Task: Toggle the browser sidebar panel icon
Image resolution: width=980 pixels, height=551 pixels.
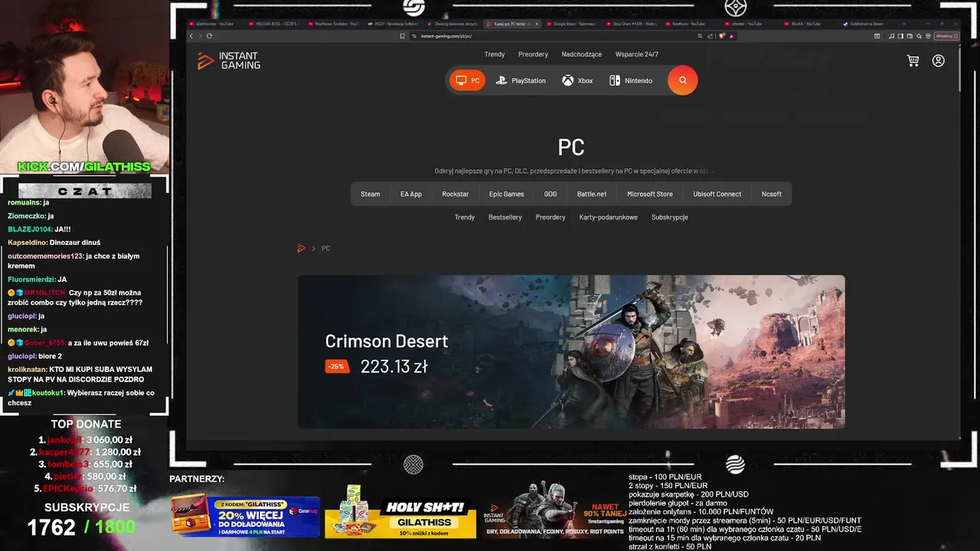Action: pos(900,36)
